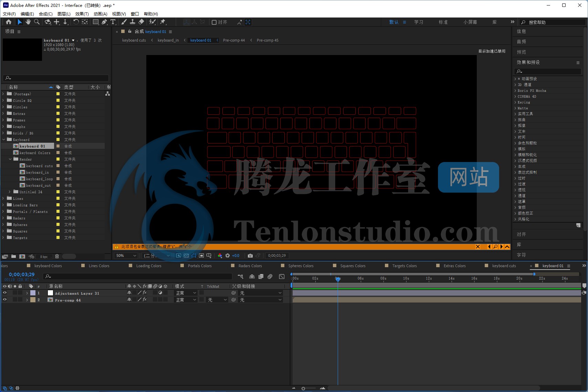Select the Pen tool

coord(104,22)
